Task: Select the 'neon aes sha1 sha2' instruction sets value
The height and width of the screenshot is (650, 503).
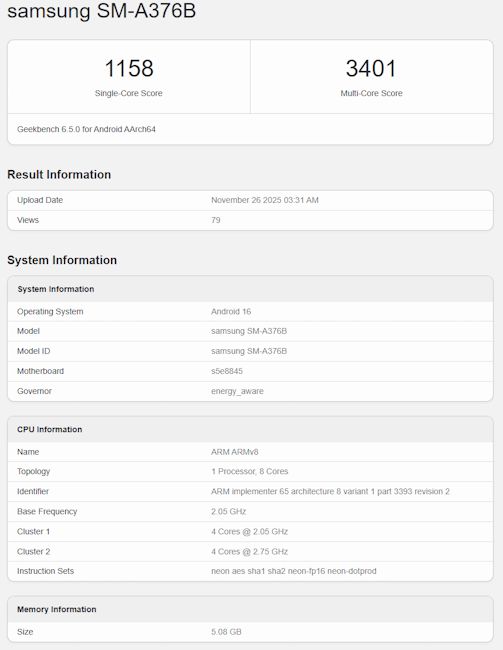Action: pos(294,571)
